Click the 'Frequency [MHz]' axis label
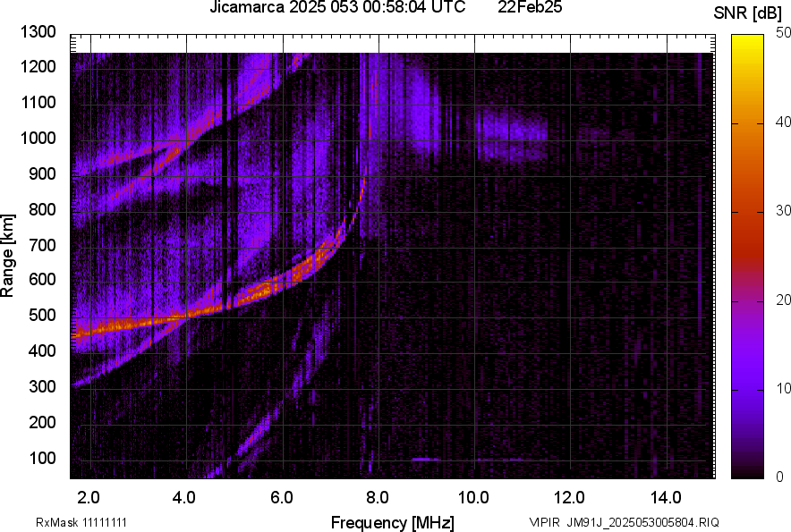791x532 pixels. click(x=393, y=523)
